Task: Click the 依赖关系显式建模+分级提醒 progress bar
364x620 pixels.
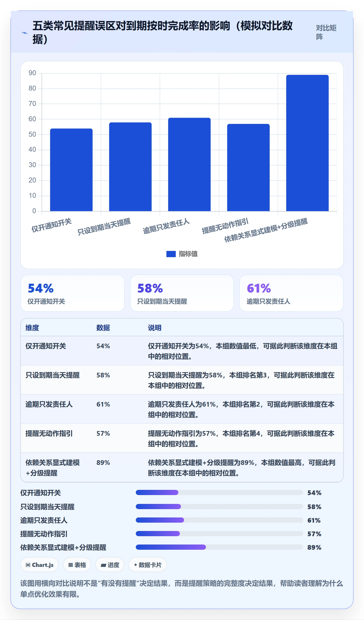Action: click(x=219, y=547)
